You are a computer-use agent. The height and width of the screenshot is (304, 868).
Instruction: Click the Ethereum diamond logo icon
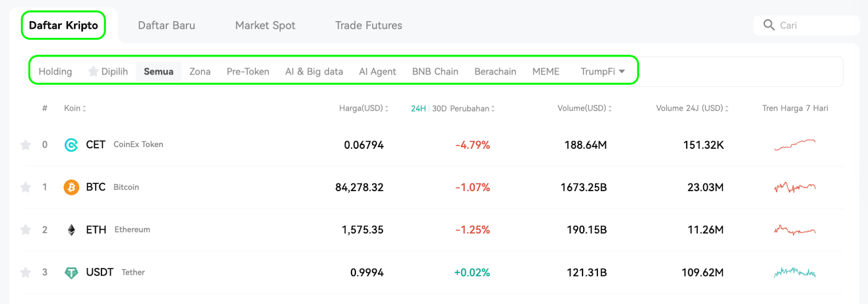click(x=71, y=230)
